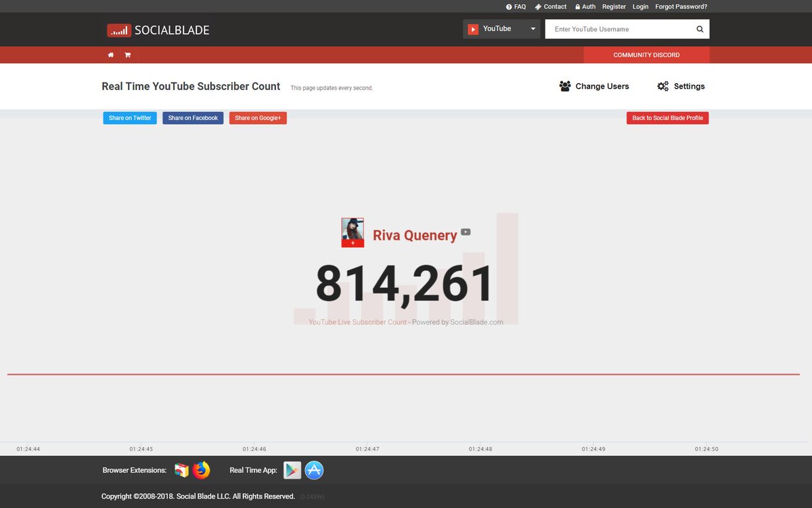812x508 pixels.
Task: Open the Firefox browser extension icon
Action: coord(202,470)
